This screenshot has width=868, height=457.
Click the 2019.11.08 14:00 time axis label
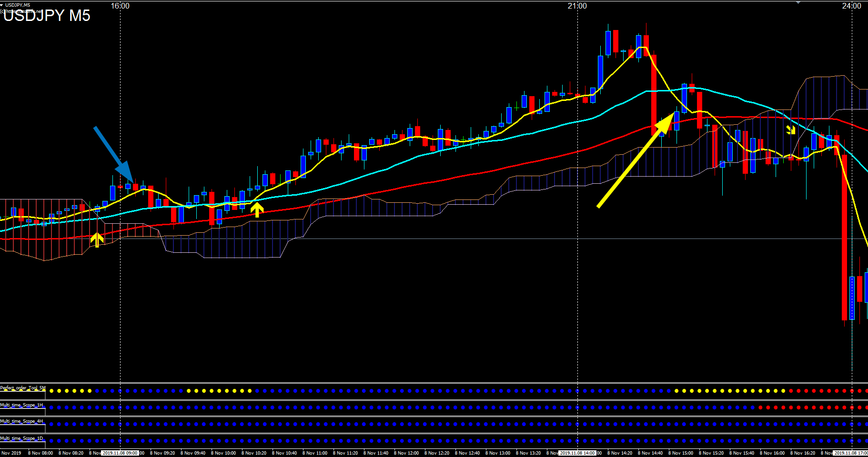tap(577, 453)
